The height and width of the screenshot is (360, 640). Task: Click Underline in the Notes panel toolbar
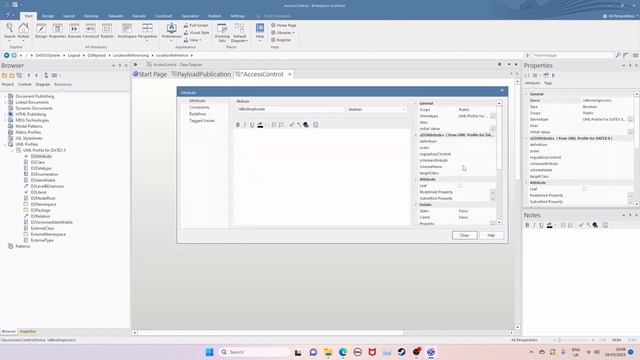pos(541,225)
